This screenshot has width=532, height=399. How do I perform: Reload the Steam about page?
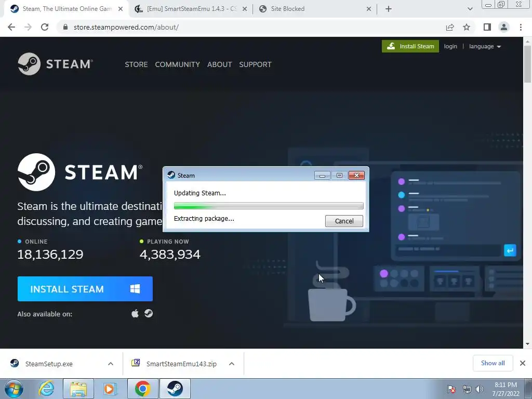[45, 27]
